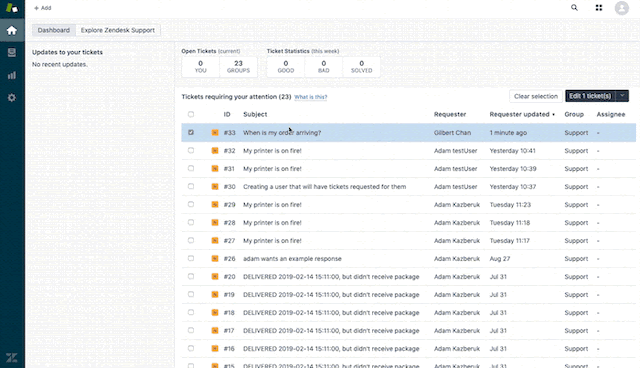This screenshot has width=640, height=368.
Task: Select the checkbox for ticket #30
Action: pyautogui.click(x=191, y=186)
